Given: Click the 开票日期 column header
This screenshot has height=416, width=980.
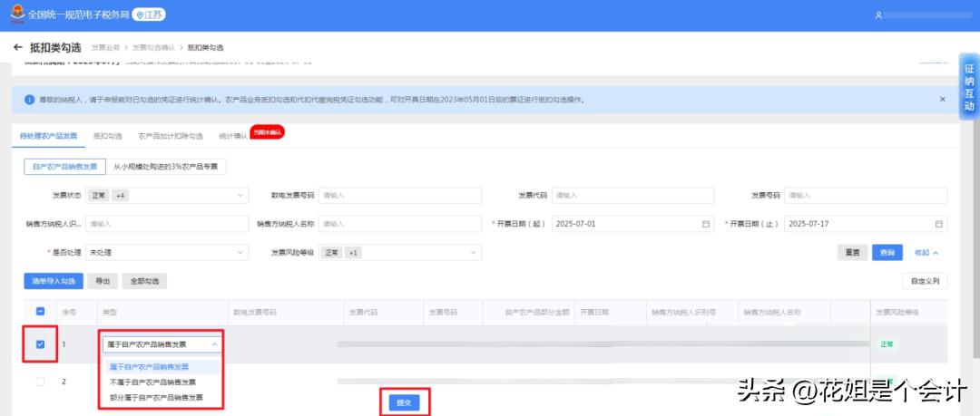Looking at the screenshot, I should 594,312.
